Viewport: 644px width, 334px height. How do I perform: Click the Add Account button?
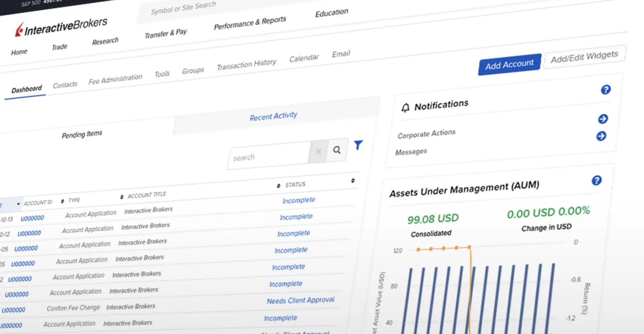click(510, 65)
